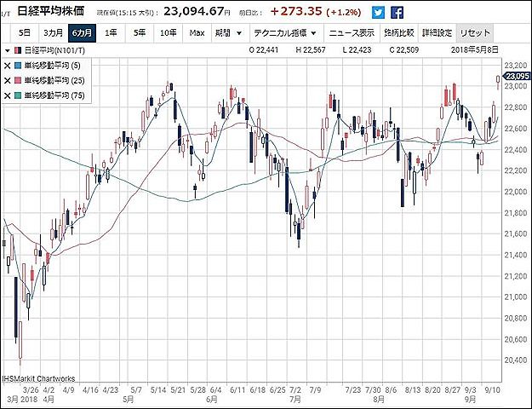
Task: Click the O 22,441 open value
Action: pos(264,50)
